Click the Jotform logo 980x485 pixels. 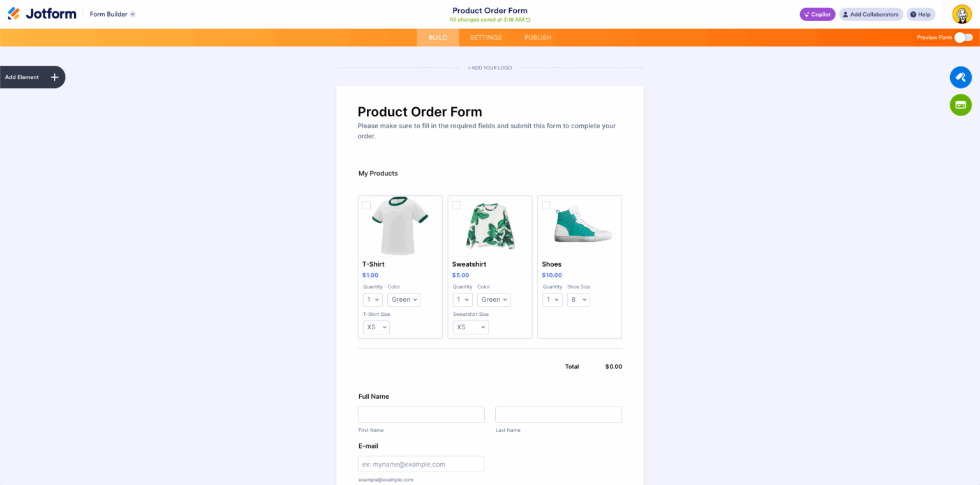click(41, 13)
